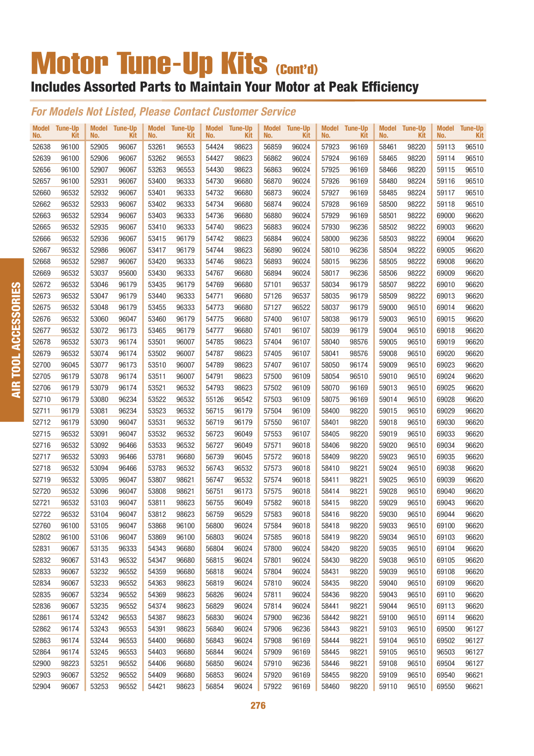Select model number 57923
The image size is (534, 756).
pyautogui.click(x=330, y=147)
